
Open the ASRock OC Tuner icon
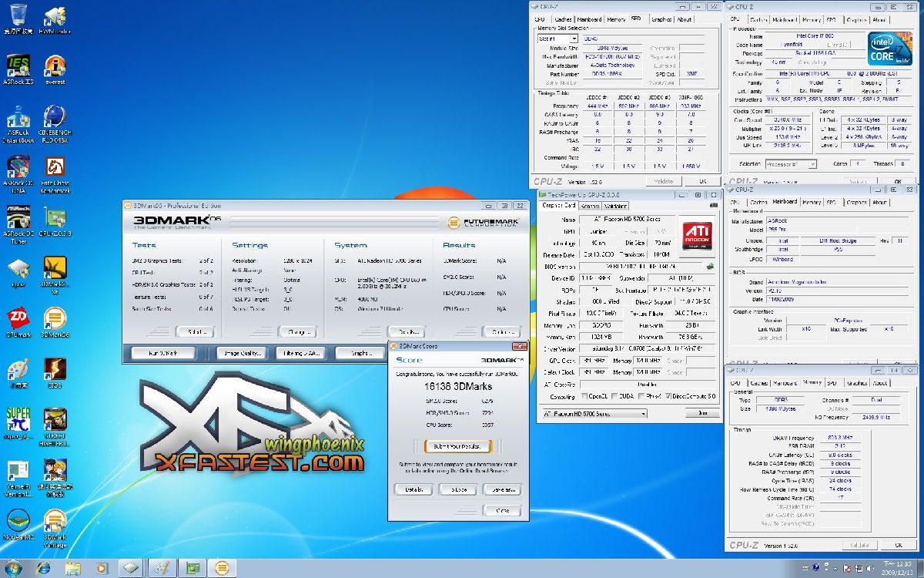point(18,223)
